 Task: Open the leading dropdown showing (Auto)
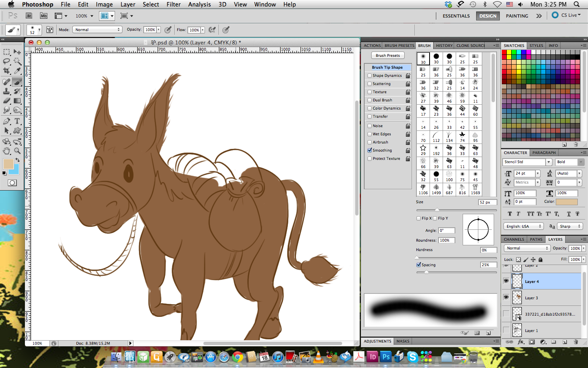579,173
